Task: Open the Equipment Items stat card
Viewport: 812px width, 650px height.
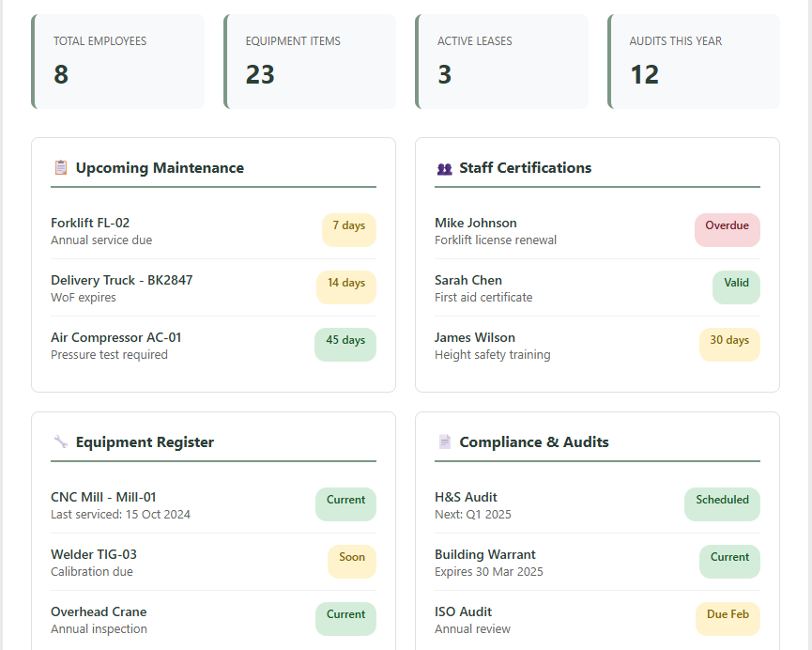Action: (x=311, y=61)
